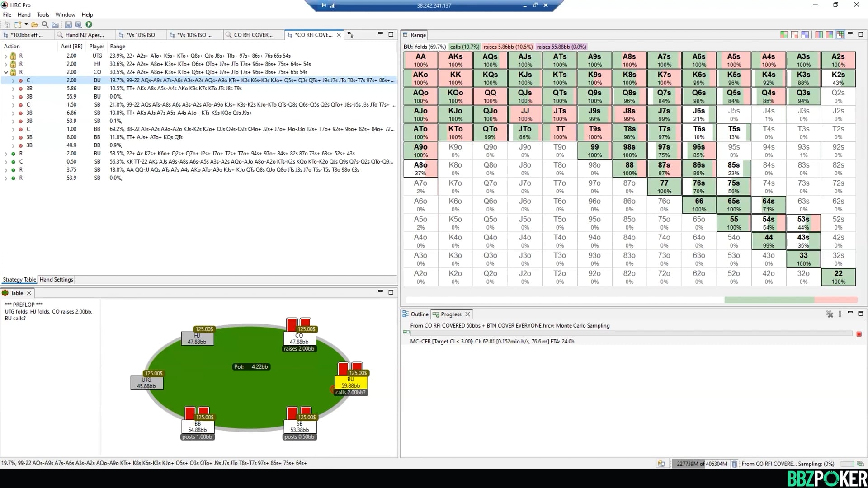
Task: Switch to the Hand Settings tab
Action: (56, 279)
